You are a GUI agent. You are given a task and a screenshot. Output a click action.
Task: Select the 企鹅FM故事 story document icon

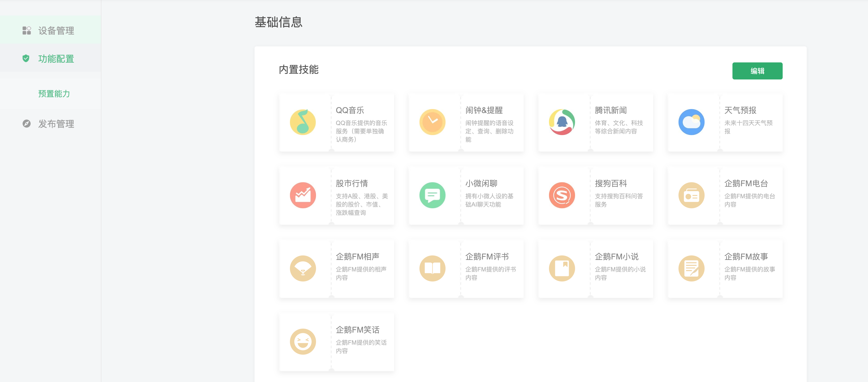692,268
